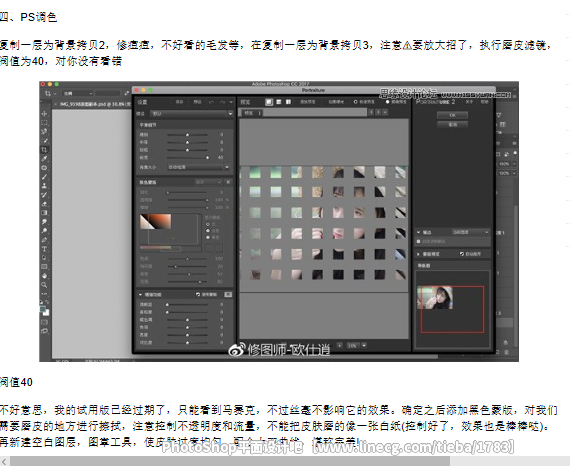Select the fast preview radio button
Image resolution: width=570 pixels, height=466 pixels.
(356, 102)
